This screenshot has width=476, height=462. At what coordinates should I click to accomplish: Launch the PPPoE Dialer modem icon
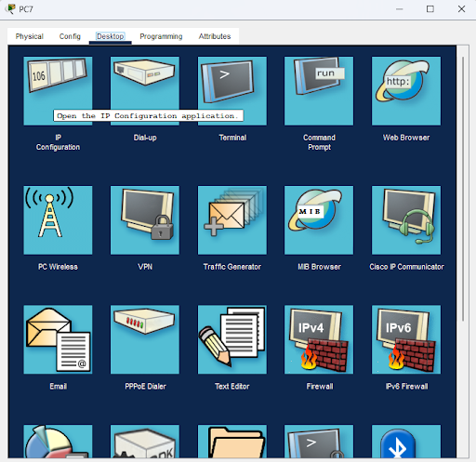[x=145, y=339]
